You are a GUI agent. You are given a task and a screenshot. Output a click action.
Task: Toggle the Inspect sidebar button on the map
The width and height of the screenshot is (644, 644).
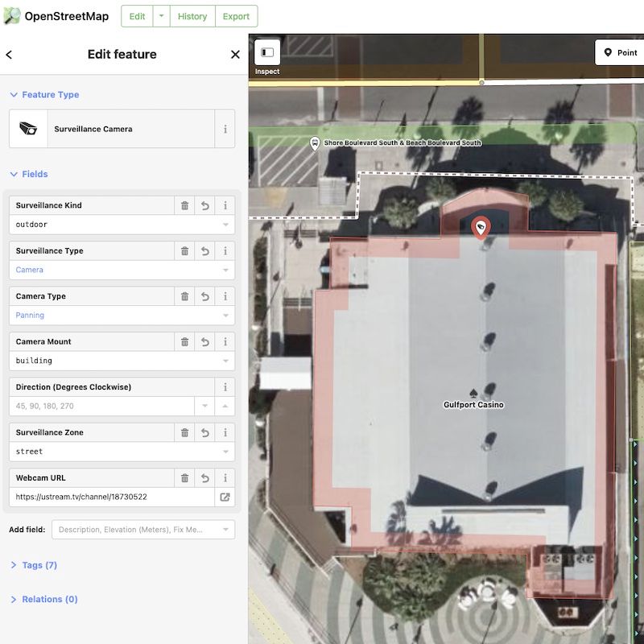pos(267,52)
